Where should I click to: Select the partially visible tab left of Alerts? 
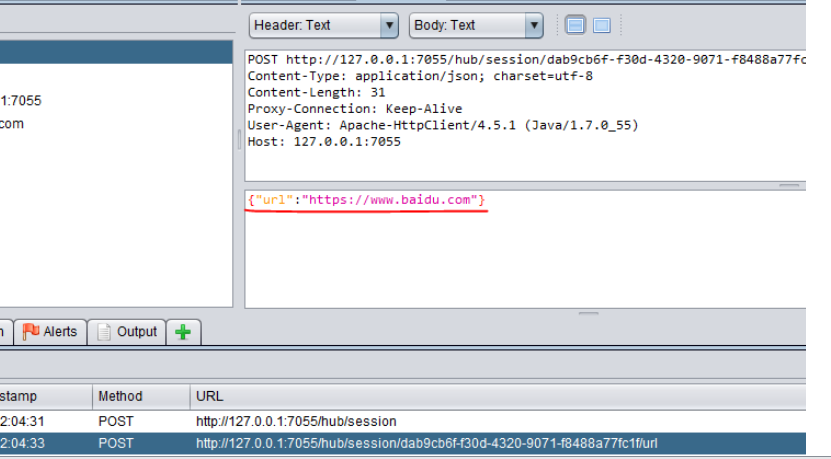[x=4, y=332]
